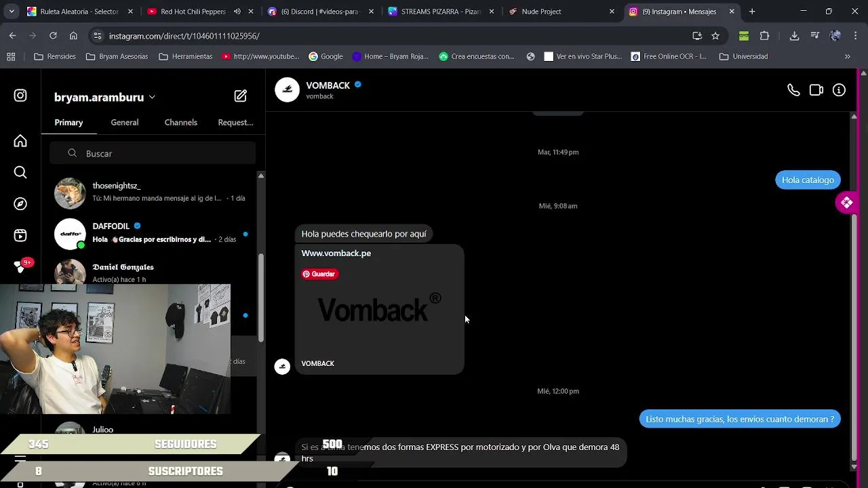This screenshot has height=488, width=868.
Task: Open the install app icon in address bar
Action: point(697,36)
